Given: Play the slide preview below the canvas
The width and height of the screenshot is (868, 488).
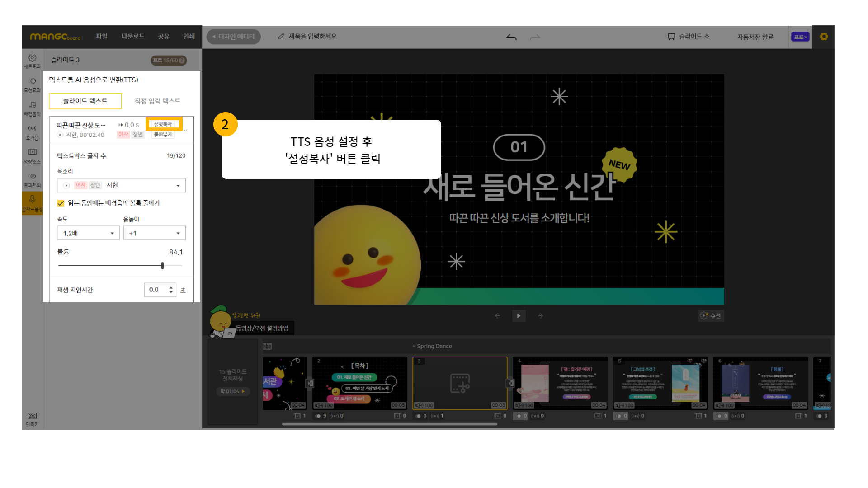Looking at the screenshot, I should 519,316.
